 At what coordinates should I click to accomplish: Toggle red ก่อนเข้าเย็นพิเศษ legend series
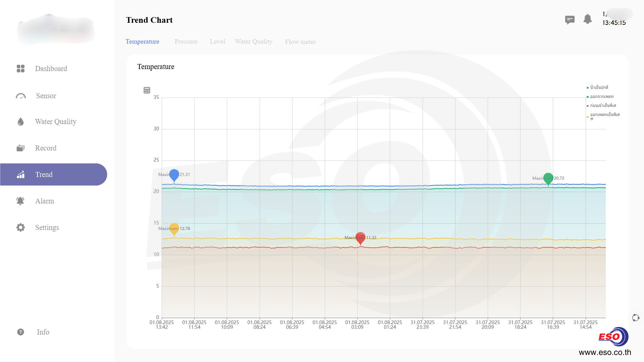602,106
